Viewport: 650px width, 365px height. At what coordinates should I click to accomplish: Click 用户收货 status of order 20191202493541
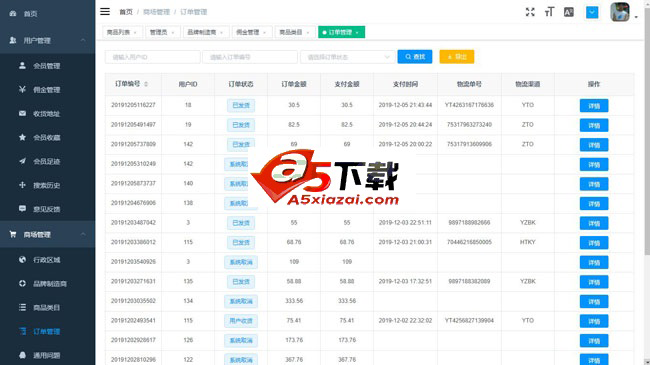(x=241, y=321)
